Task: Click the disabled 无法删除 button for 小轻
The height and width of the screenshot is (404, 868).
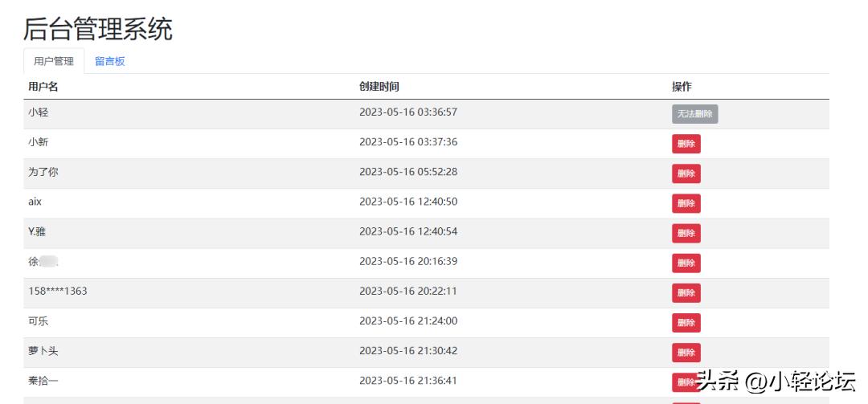Action: (694, 114)
